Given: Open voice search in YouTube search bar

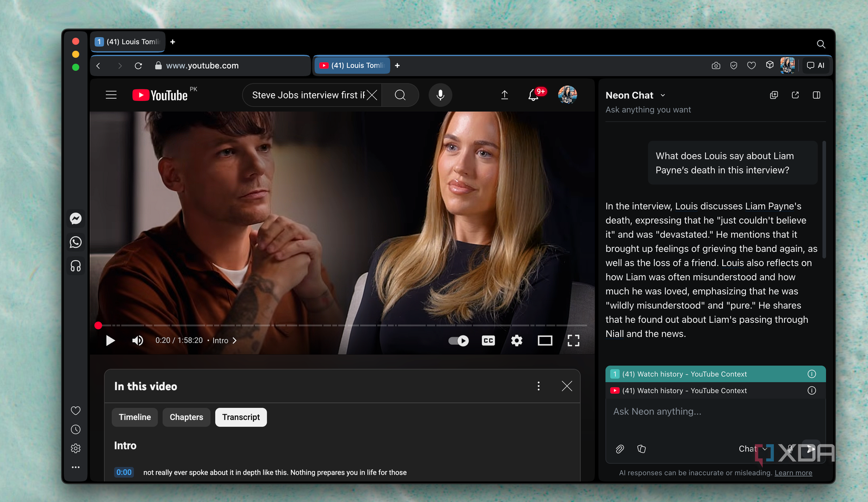Looking at the screenshot, I should (x=440, y=95).
